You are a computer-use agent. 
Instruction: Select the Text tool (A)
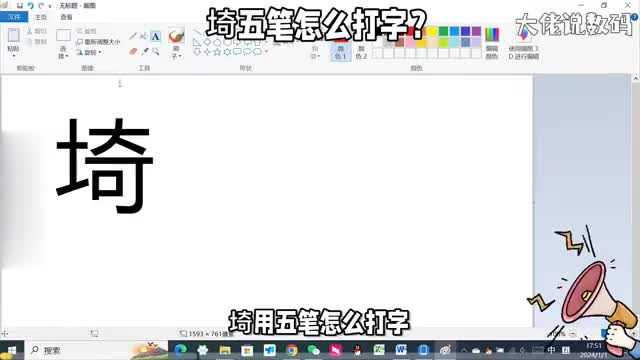click(156, 36)
